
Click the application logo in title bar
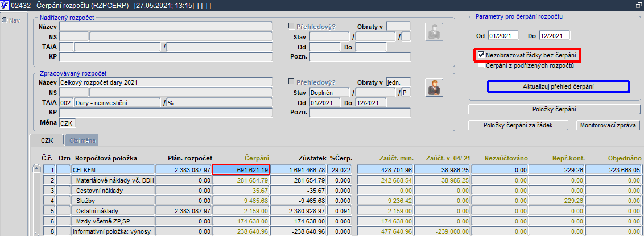click(x=5, y=5)
